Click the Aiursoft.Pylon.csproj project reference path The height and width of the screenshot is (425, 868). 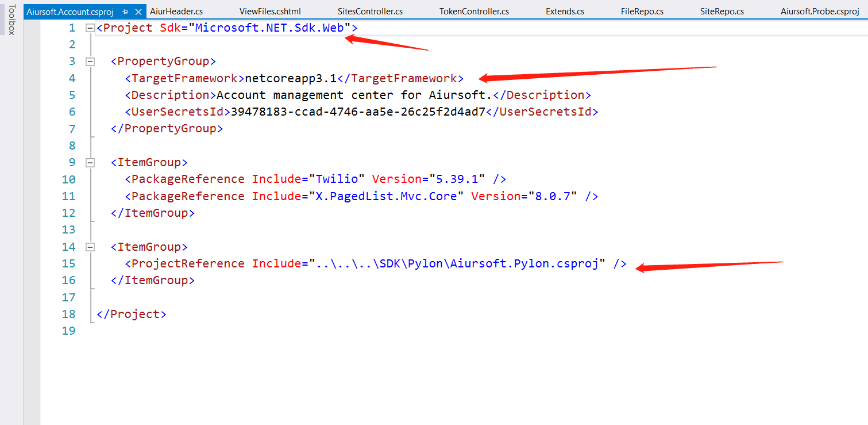(457, 263)
